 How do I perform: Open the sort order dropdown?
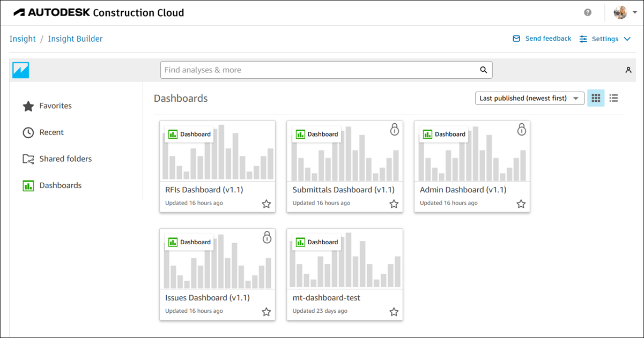tap(529, 98)
